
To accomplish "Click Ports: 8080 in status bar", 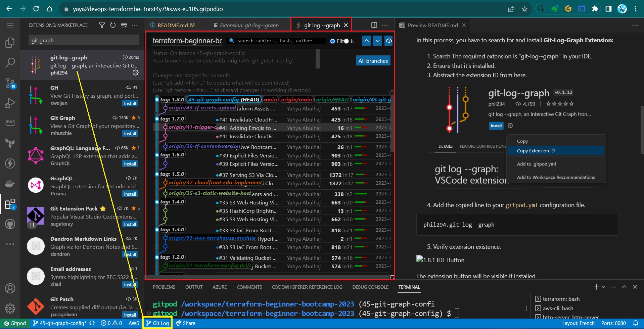I will point(613,323).
